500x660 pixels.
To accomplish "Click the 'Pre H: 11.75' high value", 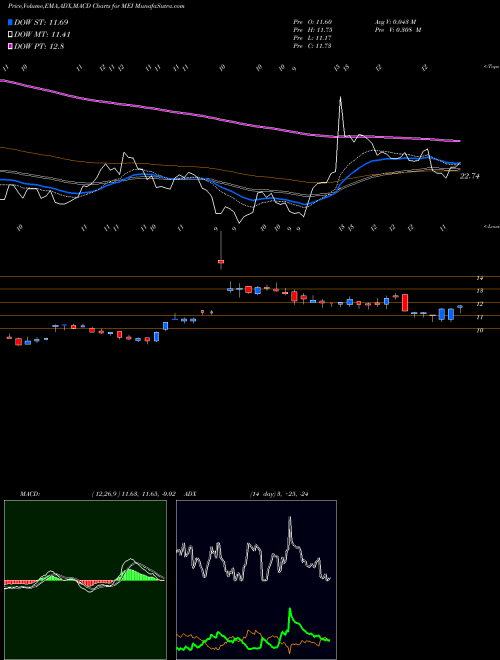I will click(313, 30).
